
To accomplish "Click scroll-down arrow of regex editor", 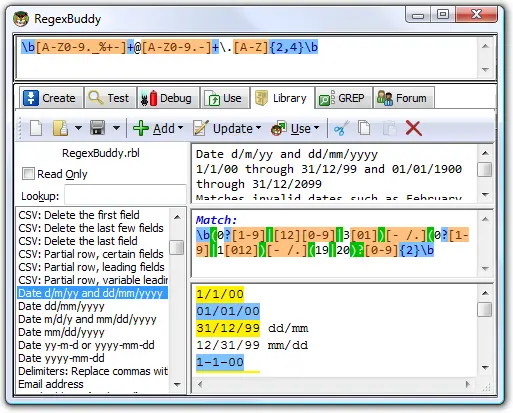I will pos(486,69).
